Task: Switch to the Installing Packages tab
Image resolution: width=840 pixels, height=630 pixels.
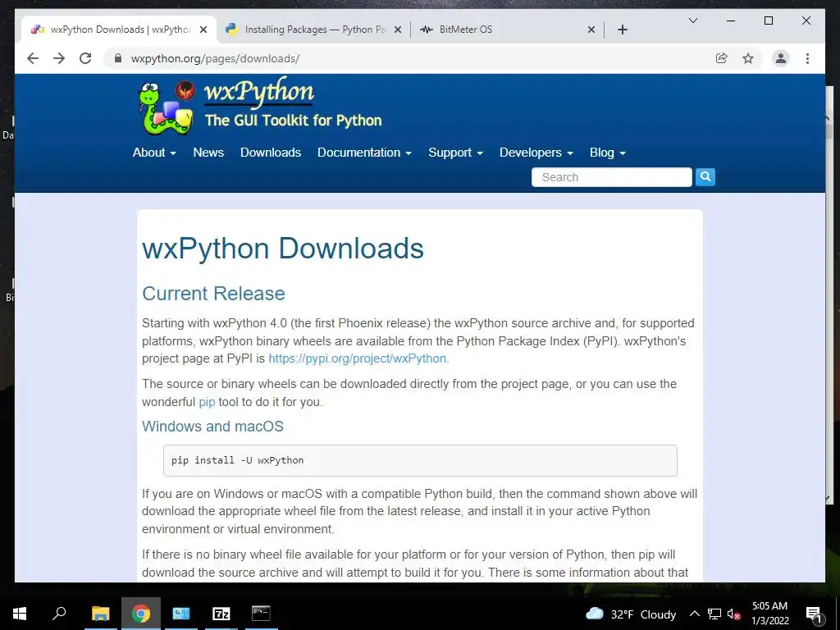Action: [x=313, y=30]
